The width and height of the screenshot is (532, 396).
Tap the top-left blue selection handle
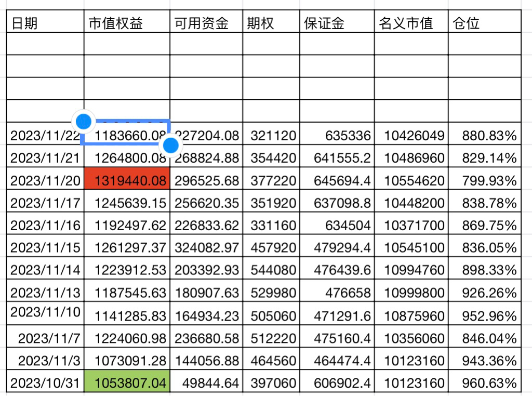(84, 122)
